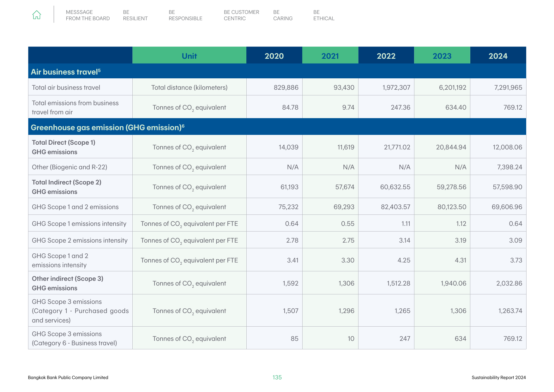Screen dimensions: 554x392
Task: Select the value 21,771.02
Action: 397,147
